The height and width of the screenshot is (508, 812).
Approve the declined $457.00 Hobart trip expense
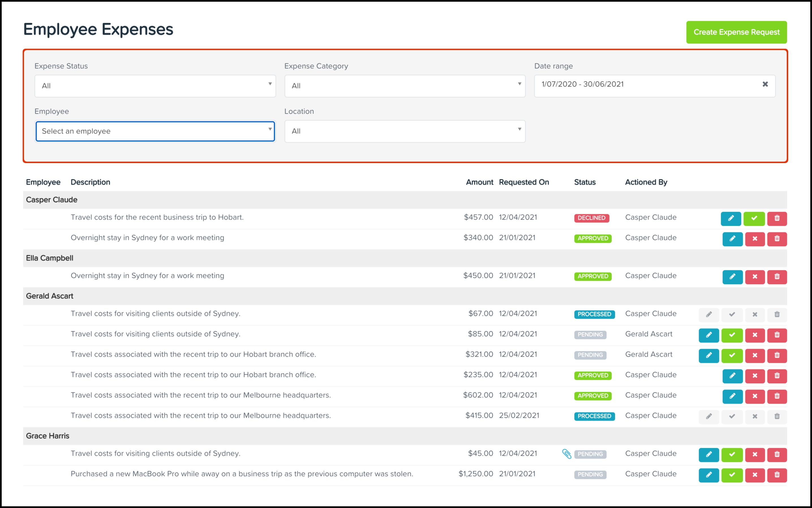click(754, 218)
